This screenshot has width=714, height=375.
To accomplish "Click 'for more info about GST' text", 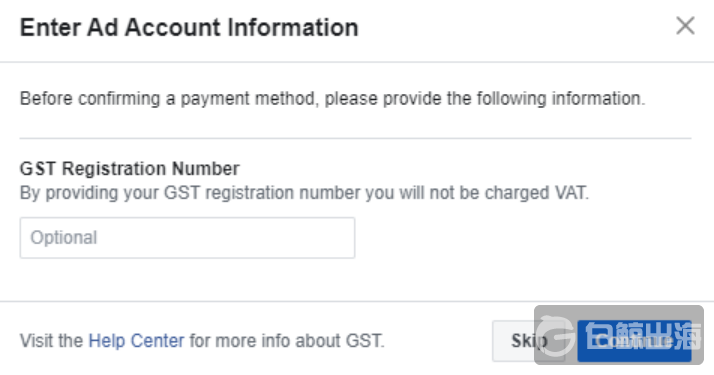I will tap(286, 340).
